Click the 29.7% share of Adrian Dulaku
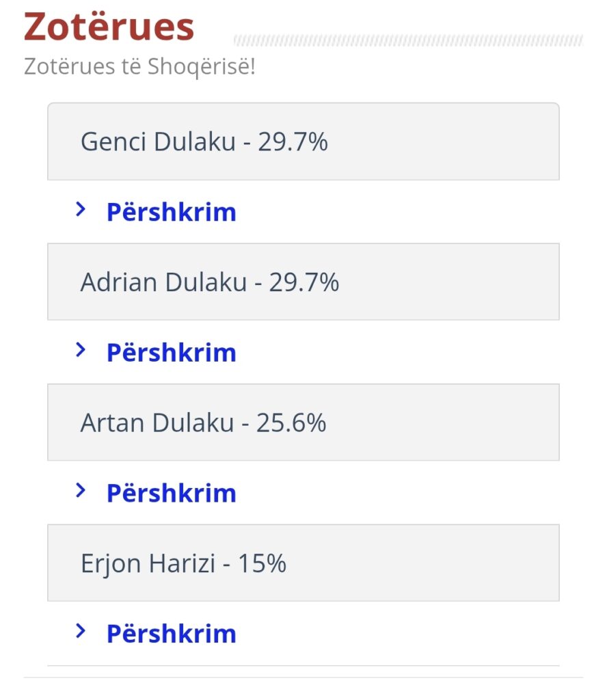607x700 pixels. 304,282
